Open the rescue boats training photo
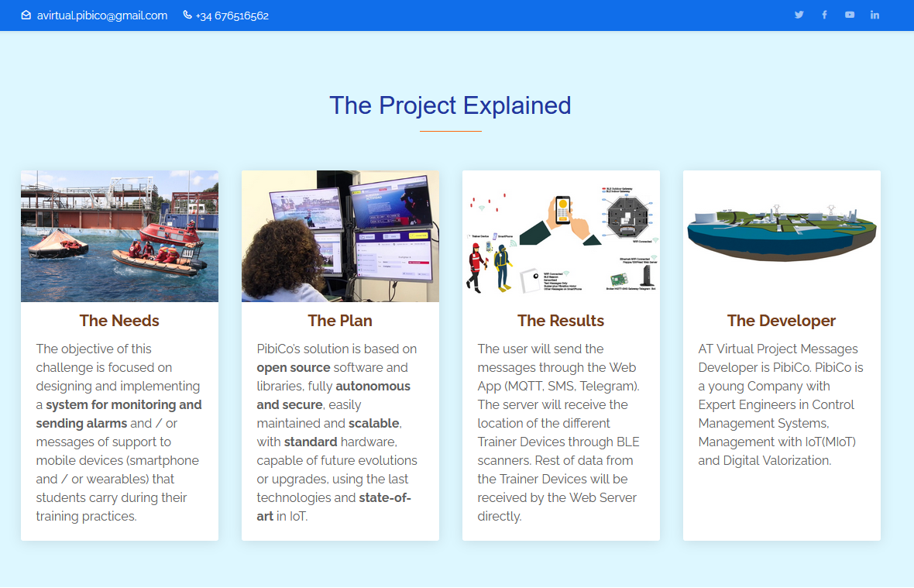 click(119, 236)
